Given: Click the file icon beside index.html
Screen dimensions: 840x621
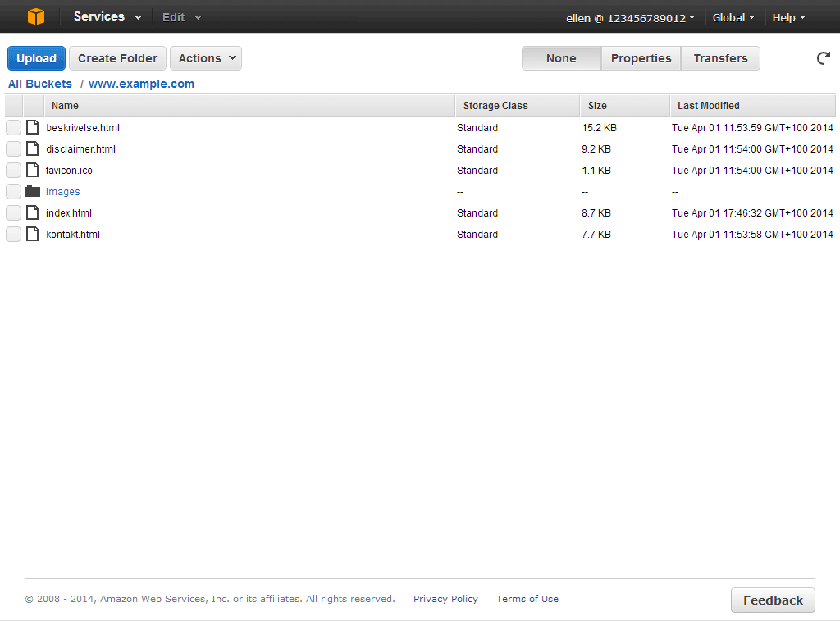Looking at the screenshot, I should [33, 213].
